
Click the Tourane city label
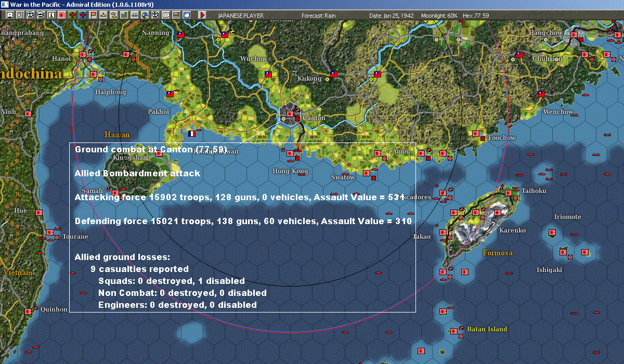pyautogui.click(x=75, y=237)
